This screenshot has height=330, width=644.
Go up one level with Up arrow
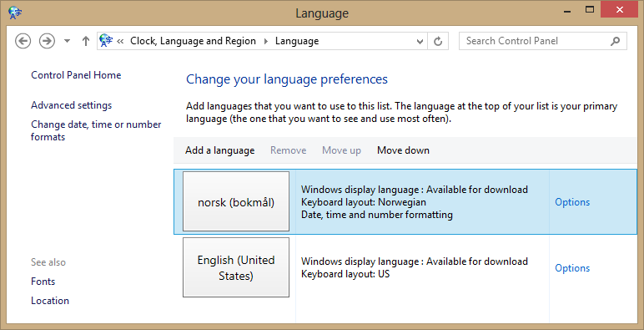pos(85,41)
